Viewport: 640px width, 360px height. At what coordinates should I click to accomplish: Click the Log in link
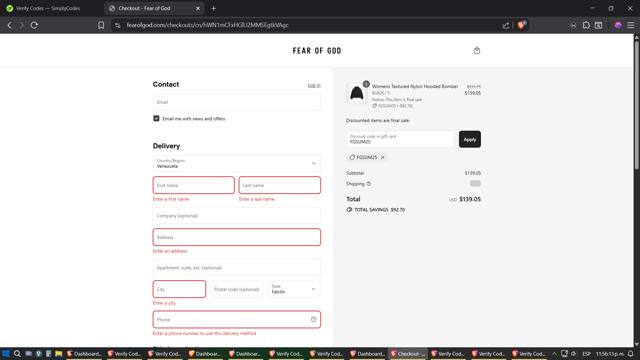(314, 85)
